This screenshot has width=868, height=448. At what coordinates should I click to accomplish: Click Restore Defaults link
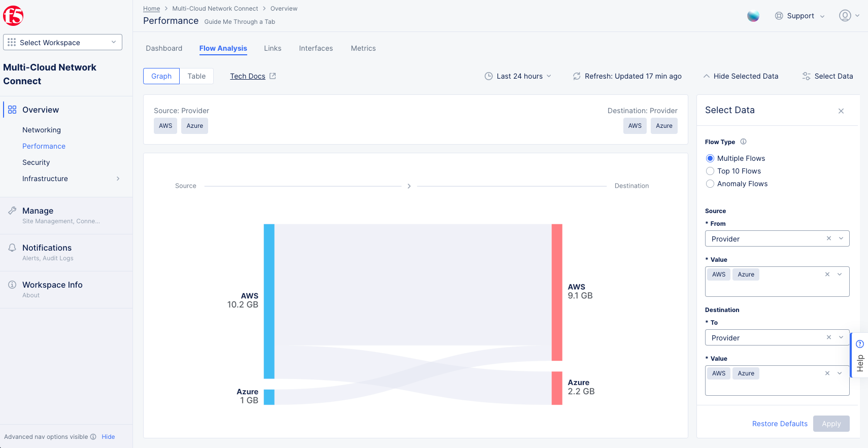[779, 424]
